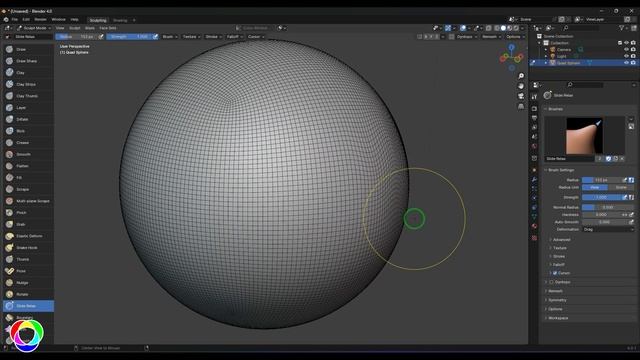The height and width of the screenshot is (360, 640).
Task: Select the Multi-plane Scrape brush
Action: (x=28, y=201)
